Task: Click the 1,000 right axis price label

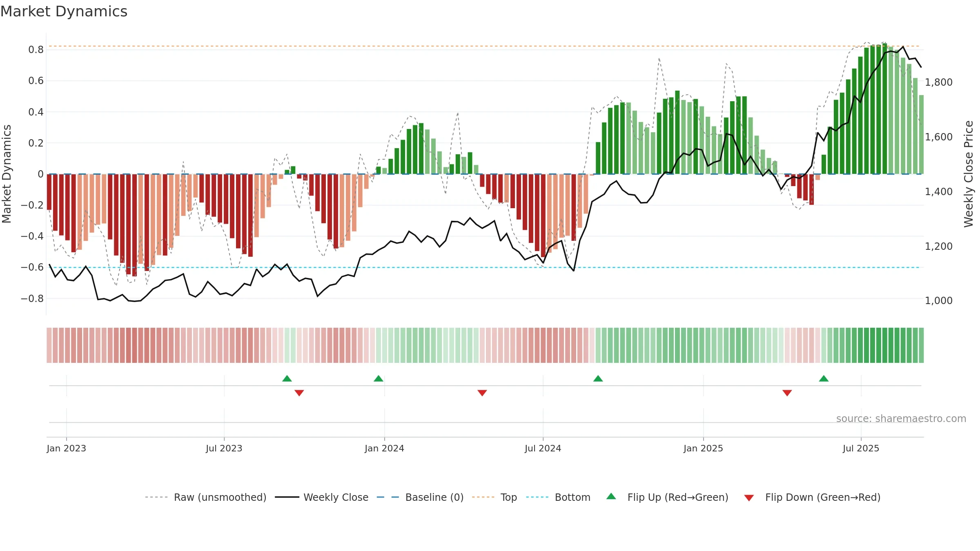Action: [x=939, y=301]
